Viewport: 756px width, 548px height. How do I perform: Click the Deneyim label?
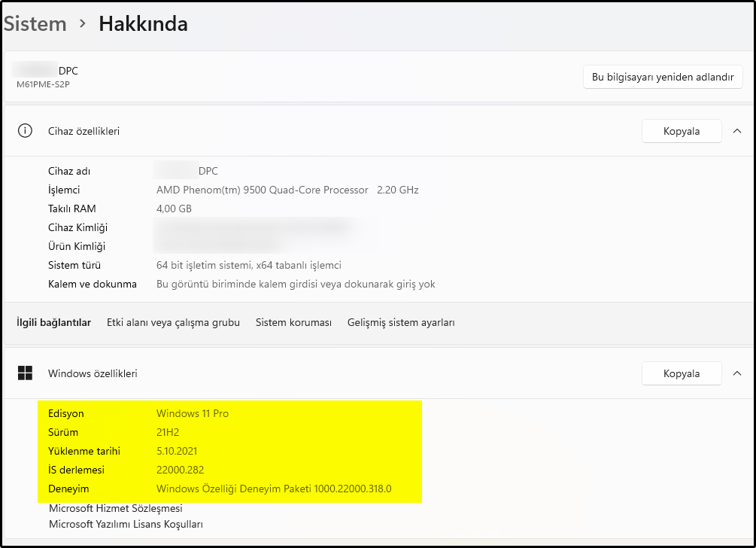coord(68,489)
